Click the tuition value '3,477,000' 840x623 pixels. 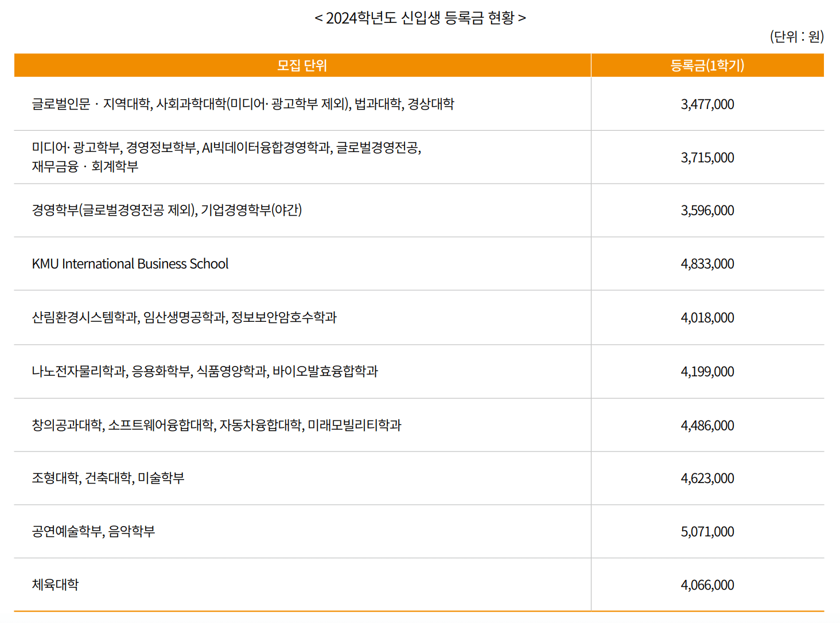(x=707, y=104)
